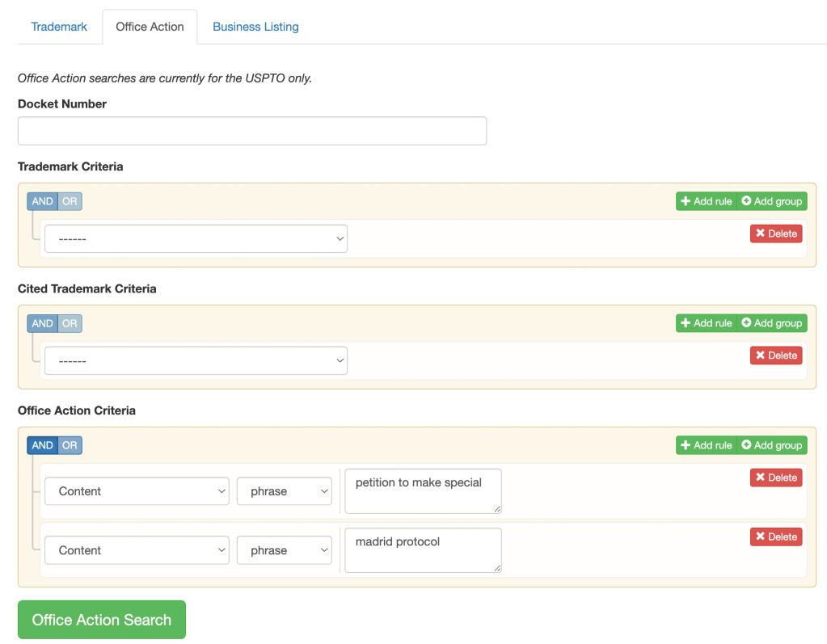Click Add rule in Cited Trademark Criteria

pyautogui.click(x=706, y=323)
